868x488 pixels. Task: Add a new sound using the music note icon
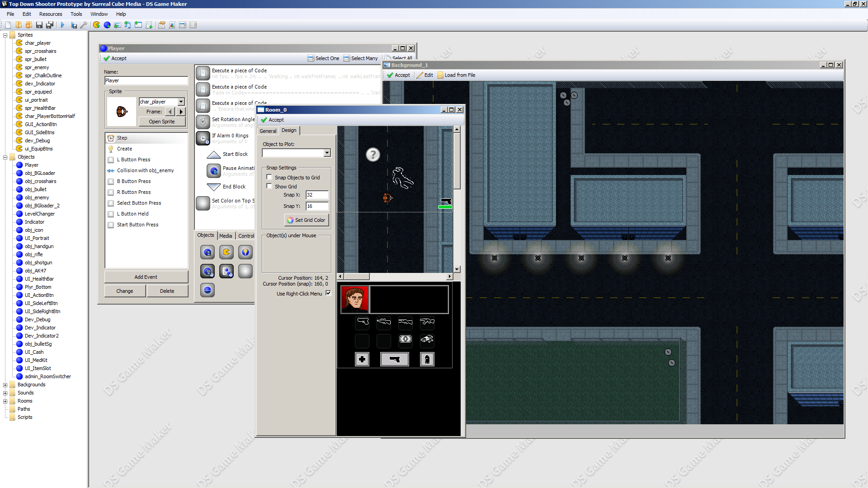[x=127, y=25]
